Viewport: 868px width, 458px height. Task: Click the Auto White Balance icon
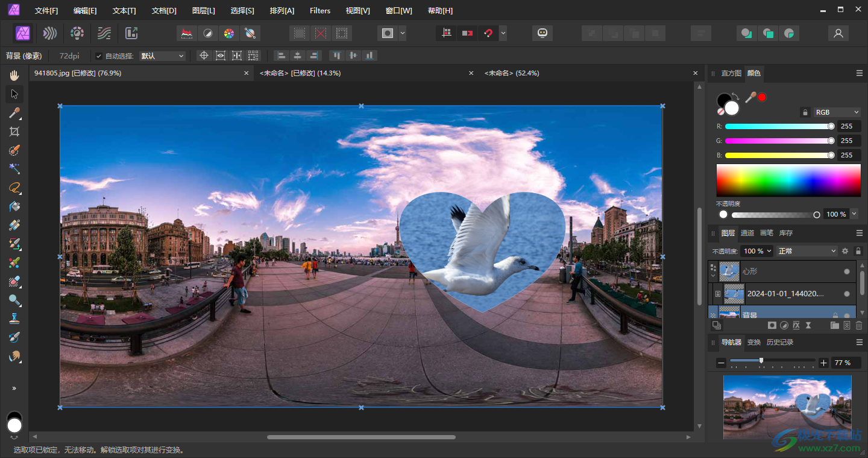click(x=250, y=33)
